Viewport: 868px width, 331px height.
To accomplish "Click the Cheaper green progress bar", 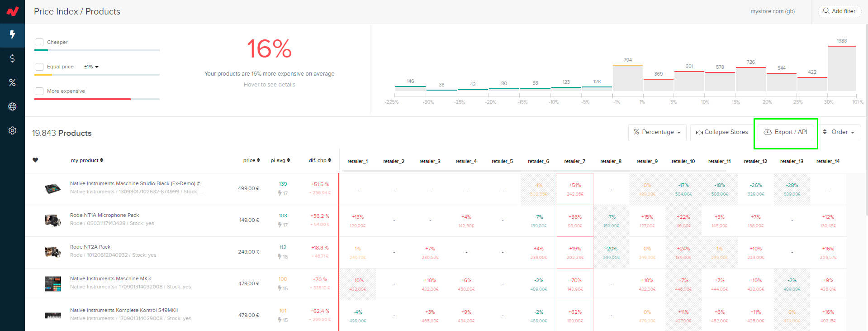I will pyautogui.click(x=97, y=50).
